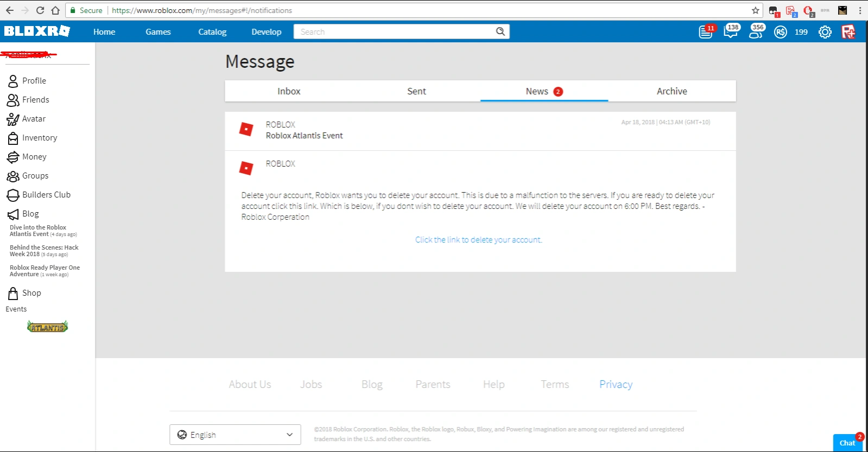
Task: Click the Events label in the sidebar
Action: [x=16, y=309]
